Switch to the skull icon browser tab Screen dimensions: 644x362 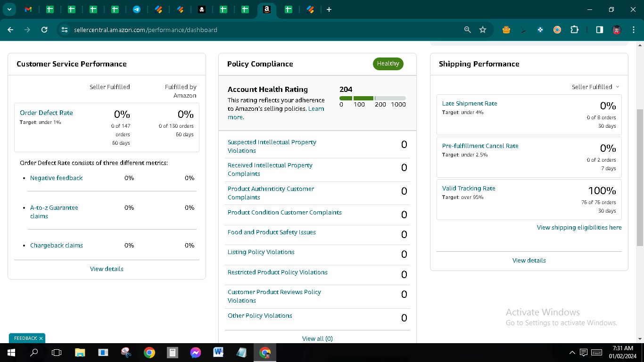point(202,9)
